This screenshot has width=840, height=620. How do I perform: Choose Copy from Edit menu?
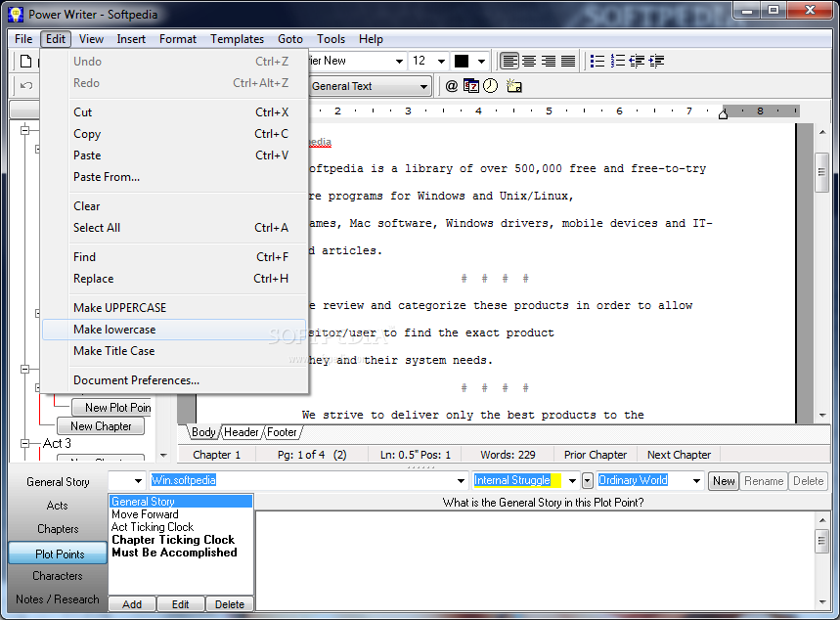pos(174,134)
